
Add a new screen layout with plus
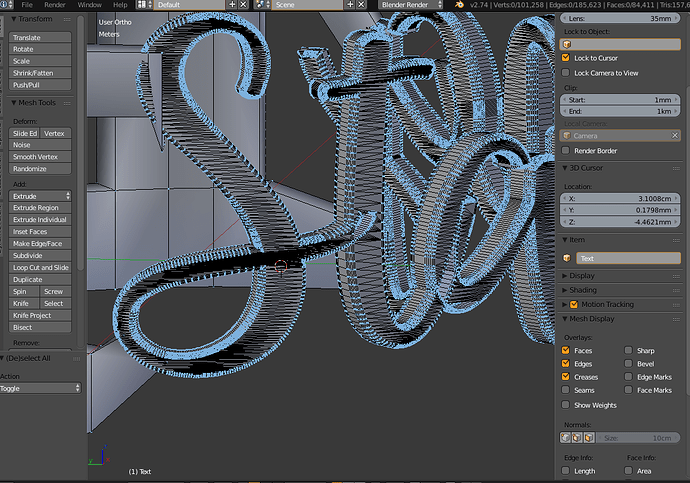pyautogui.click(x=232, y=5)
